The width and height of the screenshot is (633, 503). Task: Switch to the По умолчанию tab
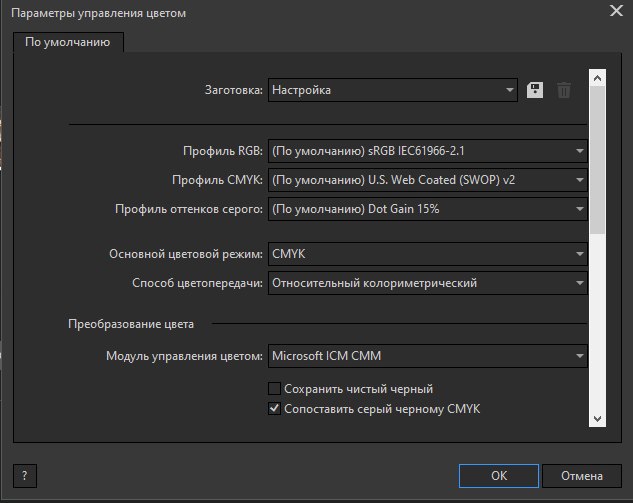[68, 42]
